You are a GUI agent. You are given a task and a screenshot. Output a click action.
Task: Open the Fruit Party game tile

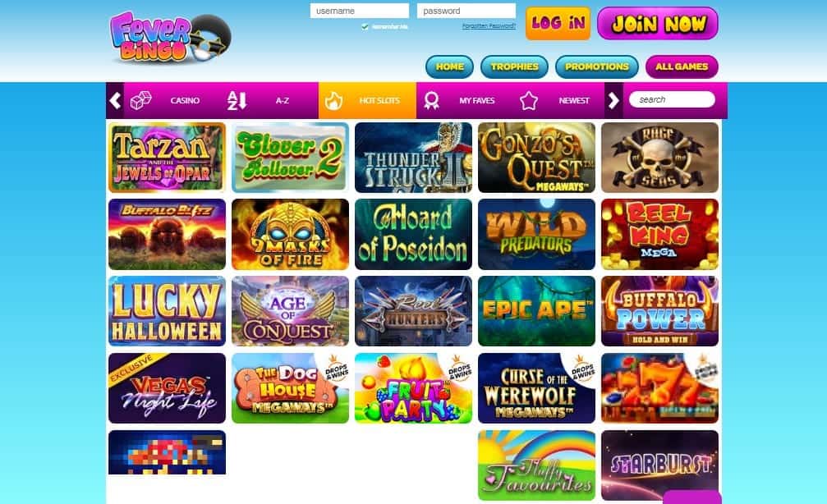point(414,388)
